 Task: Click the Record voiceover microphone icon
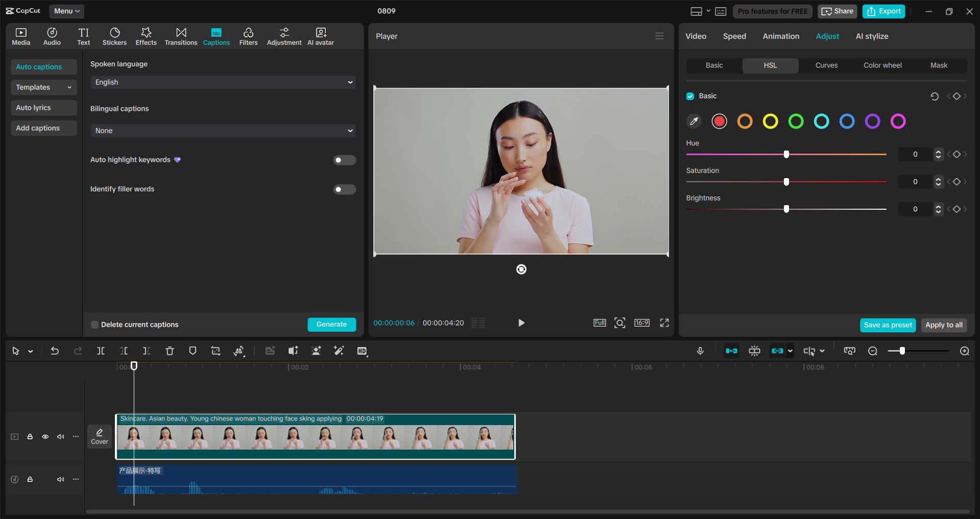[700, 351]
